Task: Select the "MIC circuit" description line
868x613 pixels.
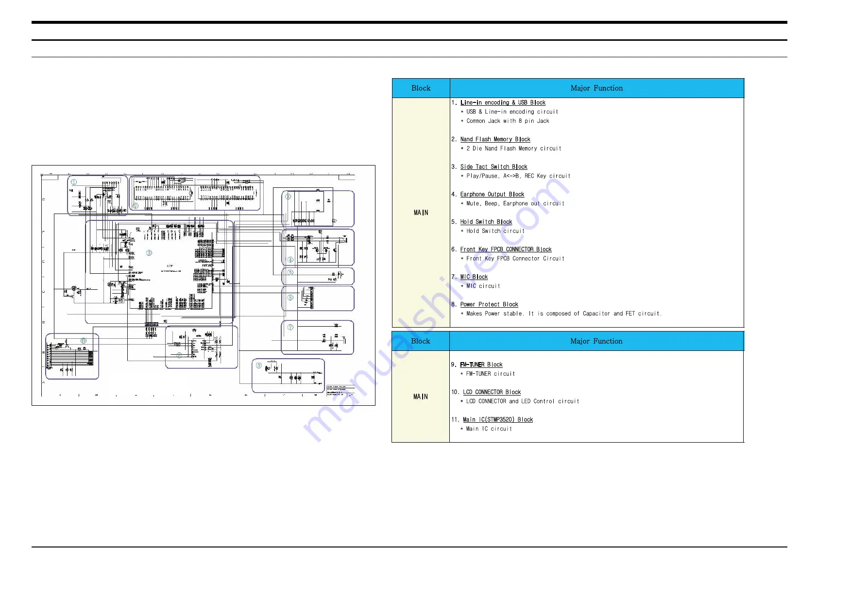Action: pos(483,286)
